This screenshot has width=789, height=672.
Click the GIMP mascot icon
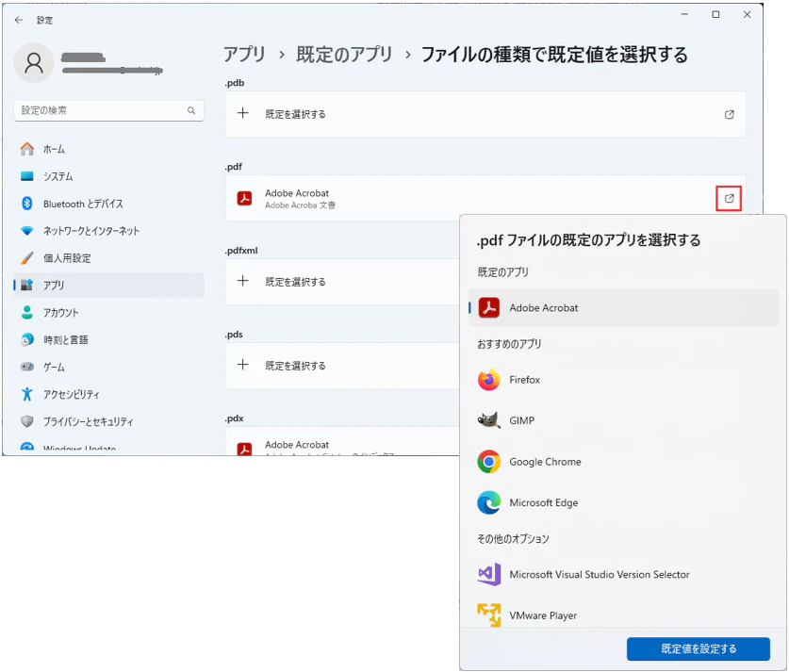(x=488, y=420)
